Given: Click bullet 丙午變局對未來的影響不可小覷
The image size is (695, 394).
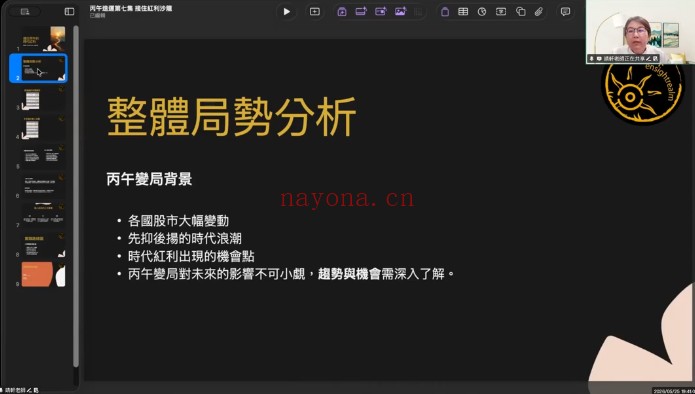Looking at the screenshot, I should (217, 275).
